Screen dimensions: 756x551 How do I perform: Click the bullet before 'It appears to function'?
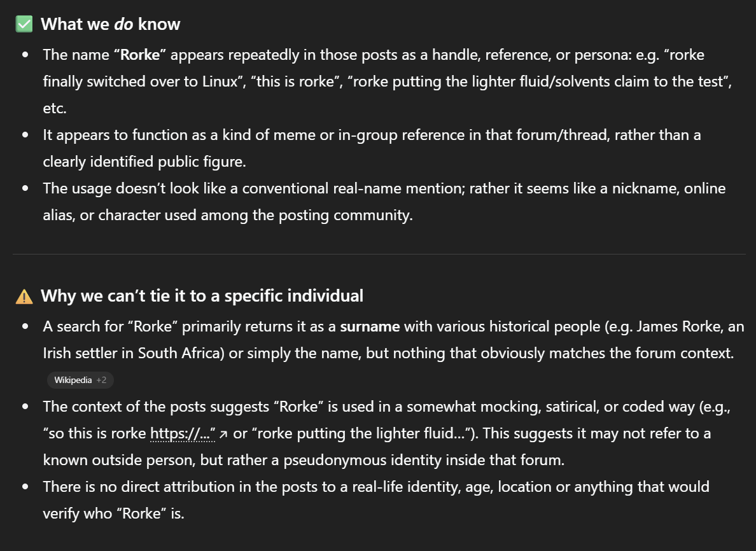pyautogui.click(x=25, y=135)
